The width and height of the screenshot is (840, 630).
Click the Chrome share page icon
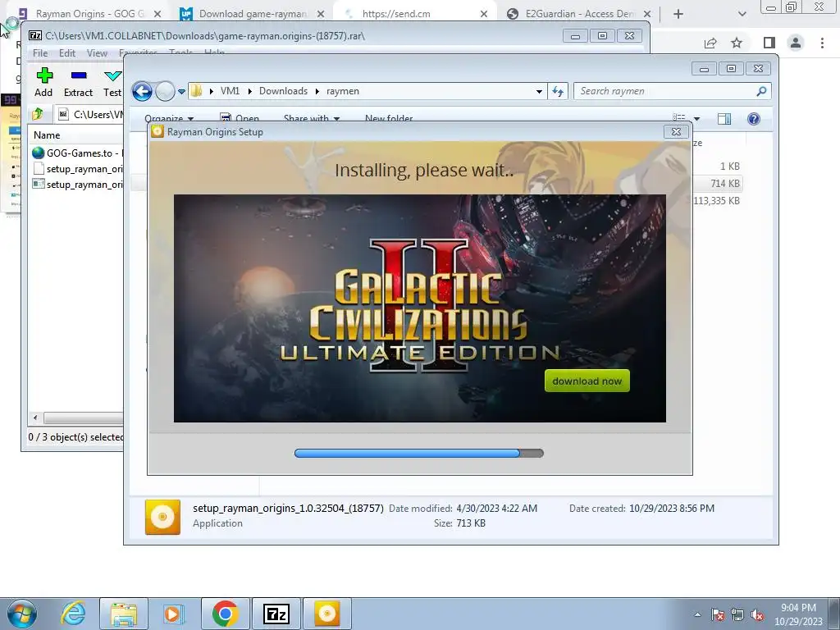710,43
